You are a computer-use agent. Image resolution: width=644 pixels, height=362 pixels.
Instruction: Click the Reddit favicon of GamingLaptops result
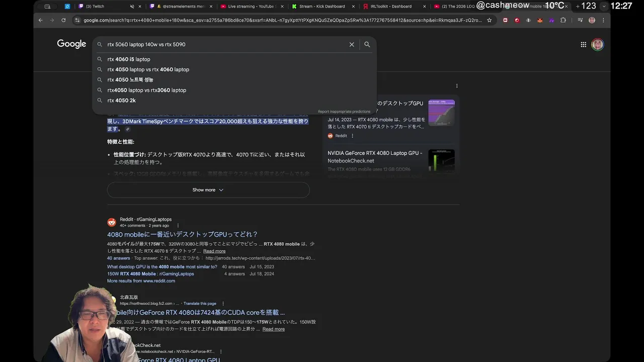click(x=112, y=222)
